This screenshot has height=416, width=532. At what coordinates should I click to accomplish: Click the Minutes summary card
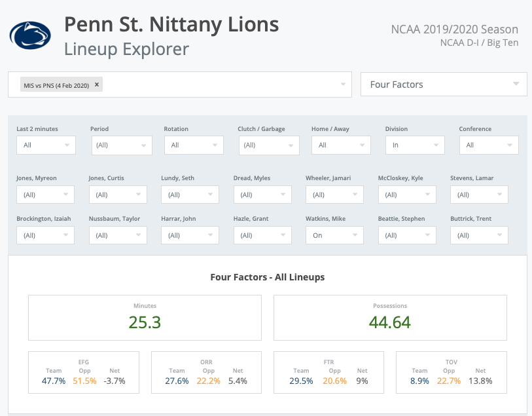pyautogui.click(x=145, y=317)
